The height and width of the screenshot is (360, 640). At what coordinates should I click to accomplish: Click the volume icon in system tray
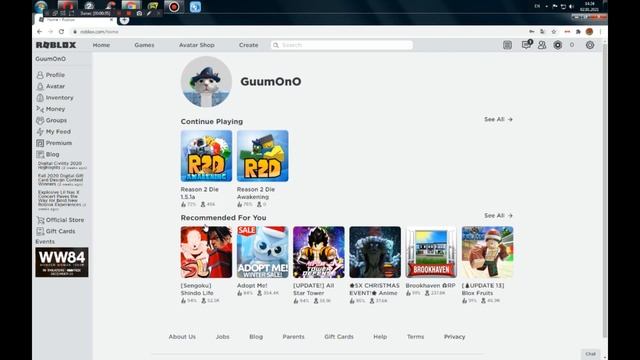[571, 7]
